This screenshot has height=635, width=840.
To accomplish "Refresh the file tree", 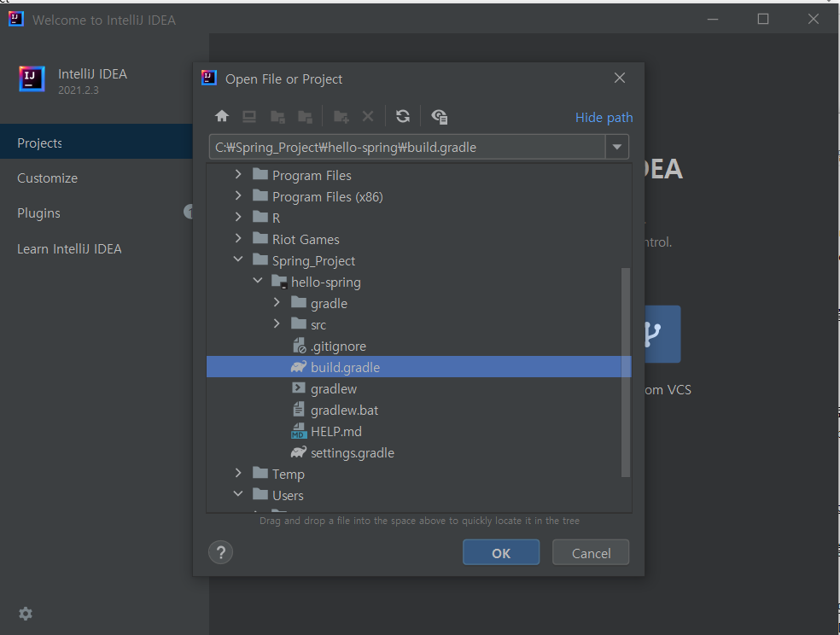I will coord(403,116).
